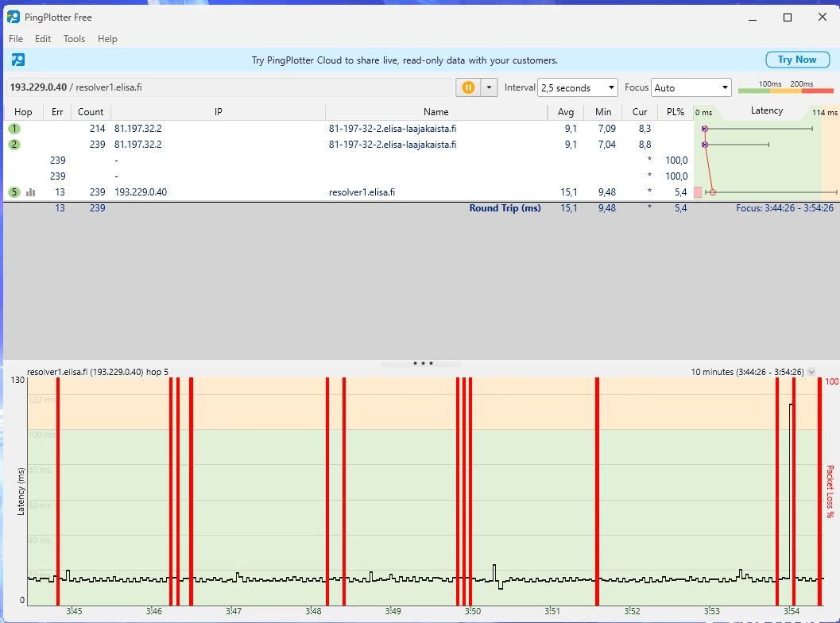This screenshot has width=840, height=623.
Task: Click the PL% column header
Action: click(675, 112)
